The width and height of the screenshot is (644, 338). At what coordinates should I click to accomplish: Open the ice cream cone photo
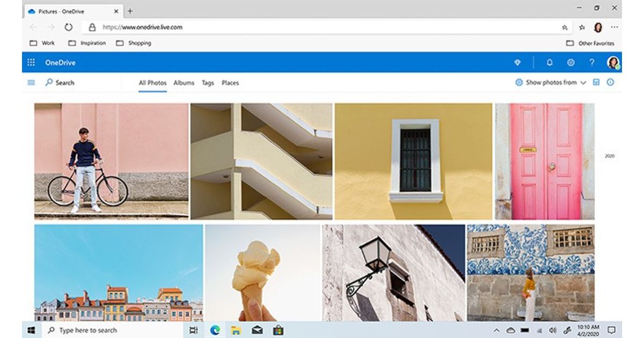coord(262,273)
